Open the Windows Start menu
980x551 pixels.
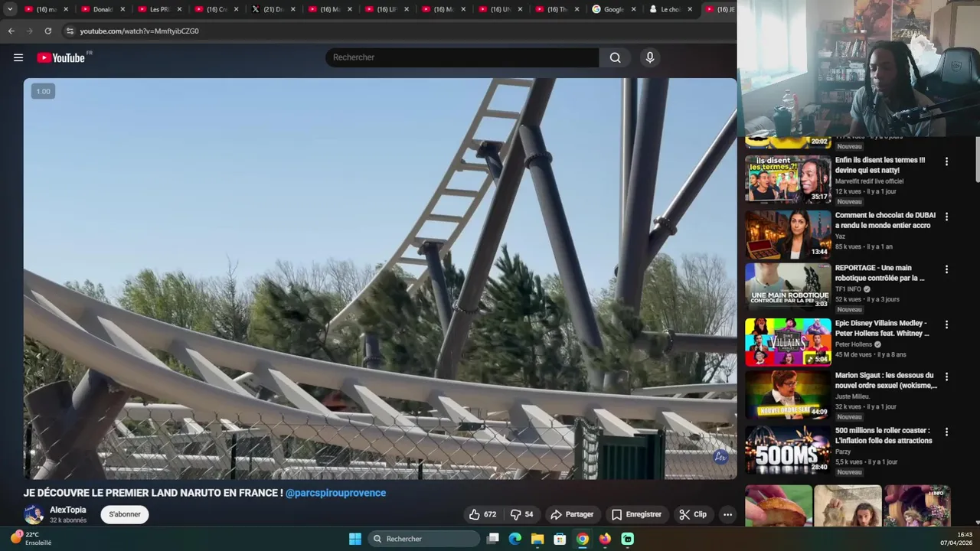click(355, 539)
